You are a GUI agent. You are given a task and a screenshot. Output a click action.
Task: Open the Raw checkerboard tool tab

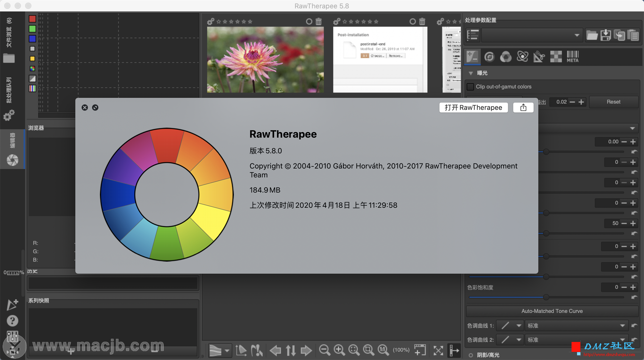(x=556, y=57)
